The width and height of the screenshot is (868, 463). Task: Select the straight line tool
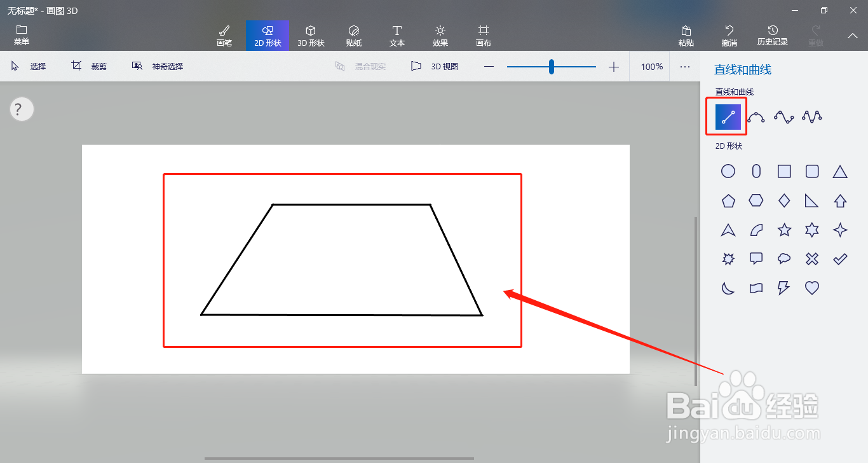[x=728, y=116]
